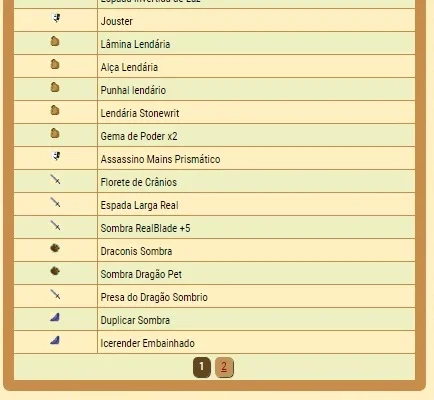Click the bag icon beside Punhal lendário
Image resolution: width=434 pixels, height=400 pixels.
pos(55,87)
